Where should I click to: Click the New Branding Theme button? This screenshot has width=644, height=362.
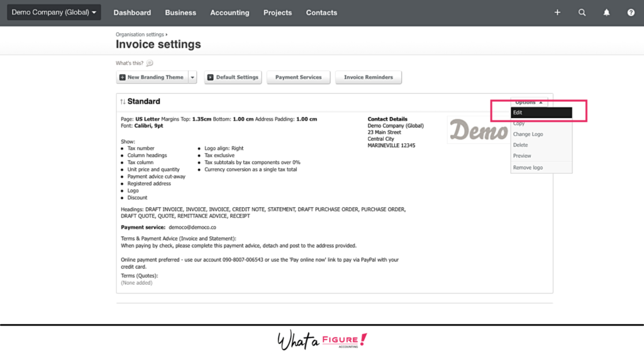tap(152, 77)
